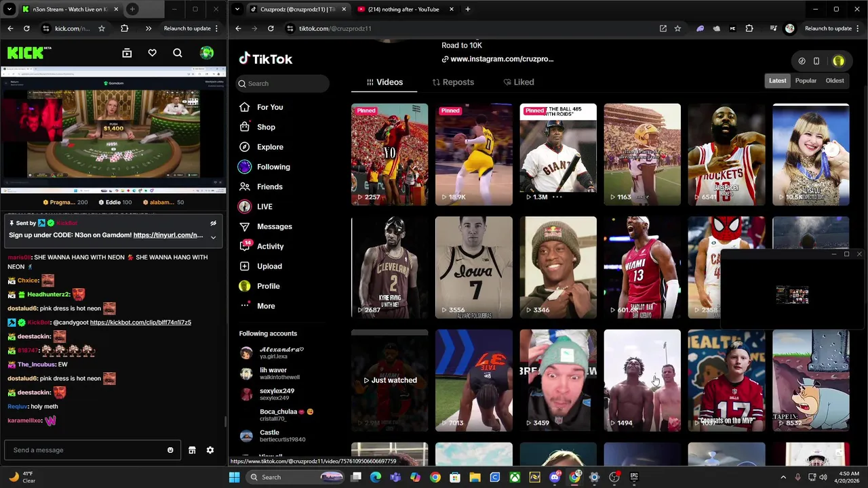The width and height of the screenshot is (868, 488).
Task: Open Kick chat settings gear
Action: pyautogui.click(x=210, y=450)
